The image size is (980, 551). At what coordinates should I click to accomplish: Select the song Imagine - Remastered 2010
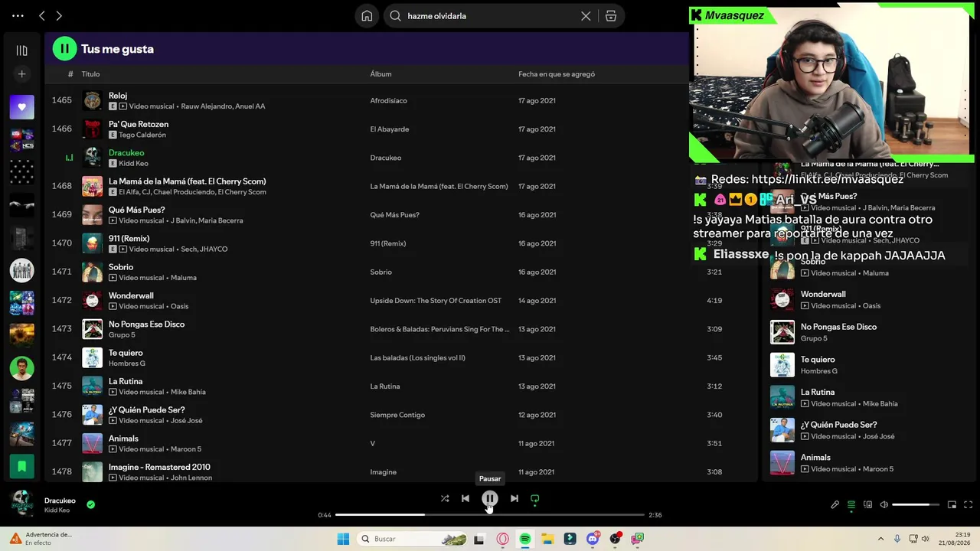click(x=159, y=467)
